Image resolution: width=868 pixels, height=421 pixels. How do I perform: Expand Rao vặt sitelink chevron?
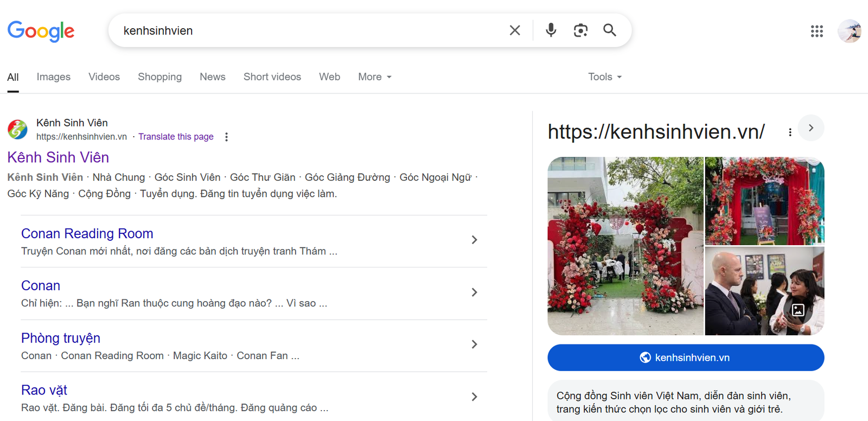[x=474, y=397]
